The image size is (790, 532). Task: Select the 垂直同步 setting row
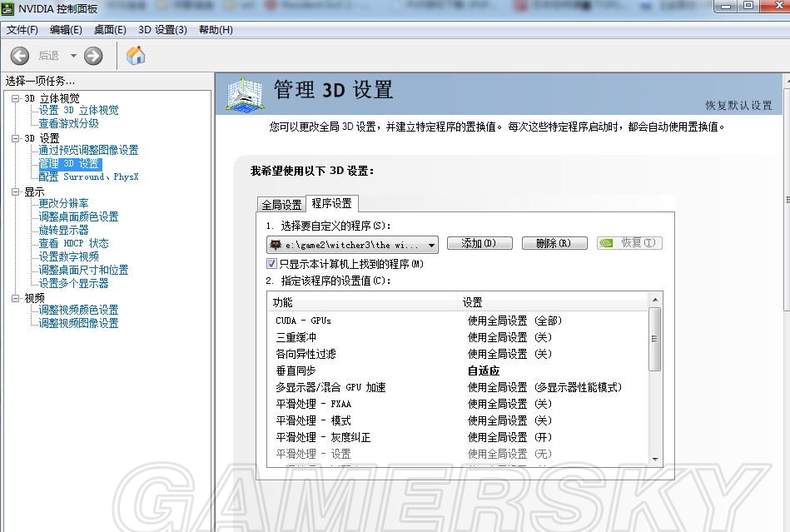[x=458, y=370]
